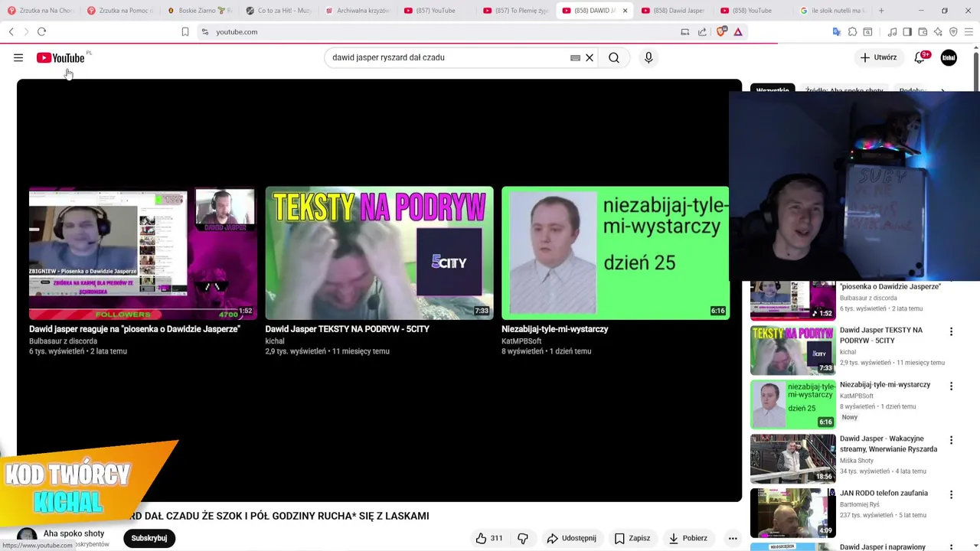Open the KatMPBSoft channel link under endscreen

point(521,341)
